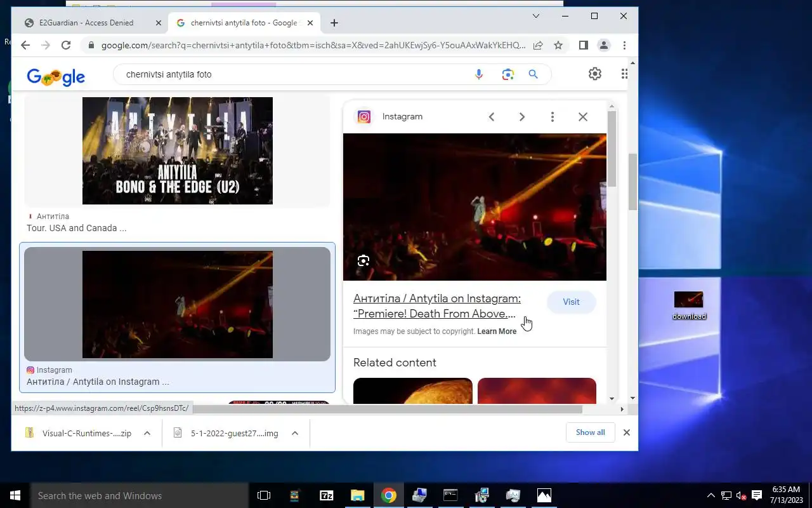The width and height of the screenshot is (812, 508).
Task: Show the previous image in the preview panel
Action: (491, 117)
